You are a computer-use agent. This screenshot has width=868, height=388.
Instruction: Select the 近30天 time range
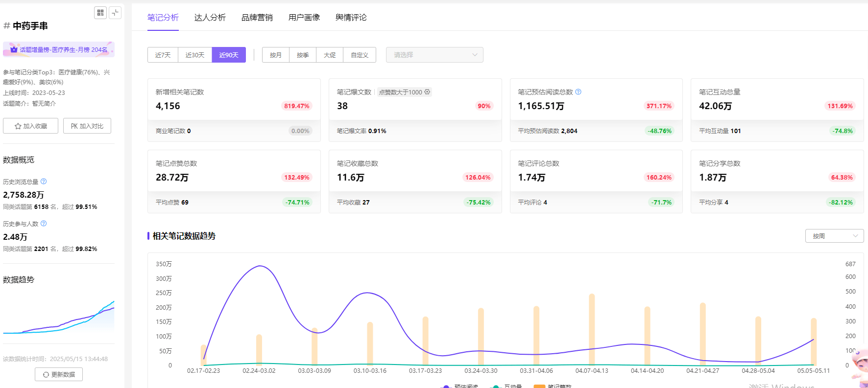click(195, 55)
